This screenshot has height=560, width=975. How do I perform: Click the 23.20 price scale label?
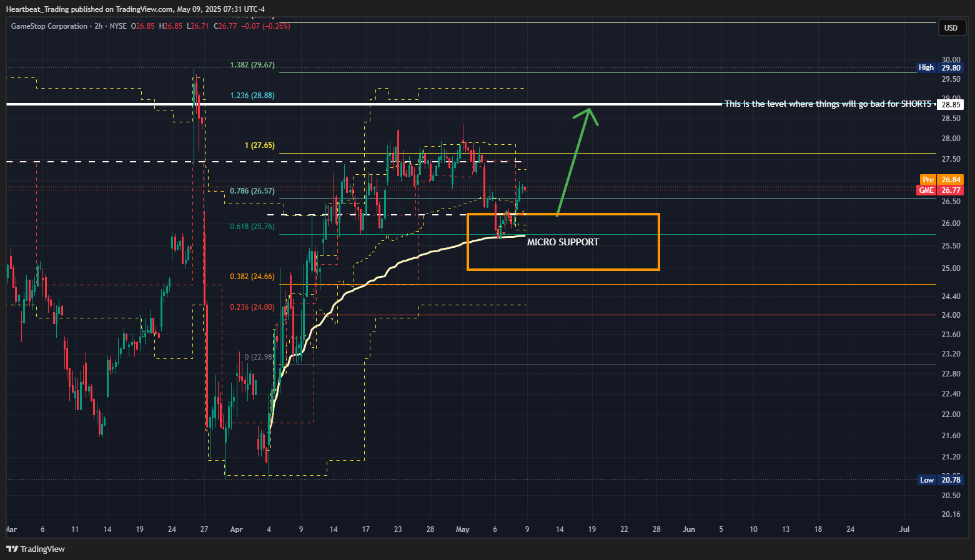click(x=951, y=354)
